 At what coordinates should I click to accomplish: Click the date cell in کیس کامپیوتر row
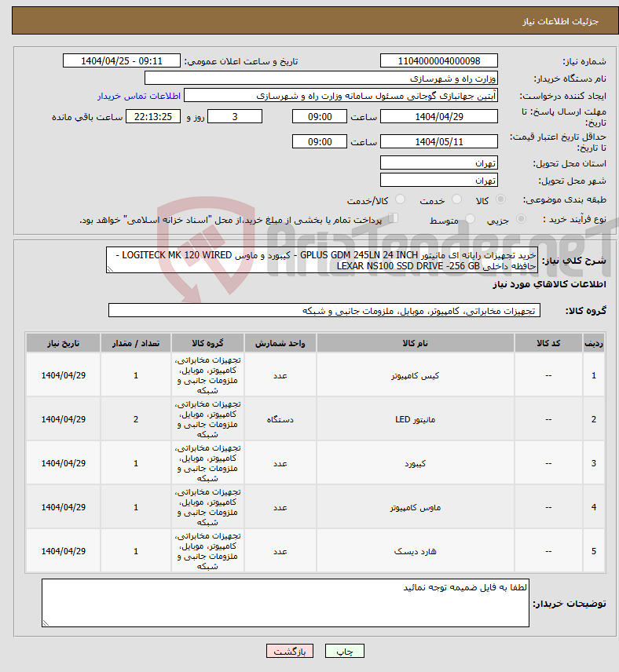(x=63, y=375)
